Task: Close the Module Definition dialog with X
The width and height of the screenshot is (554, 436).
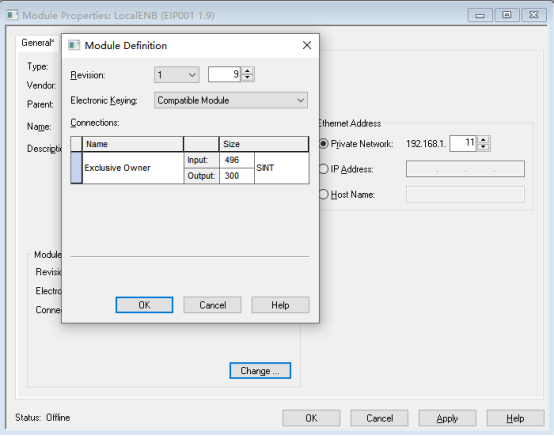Action: [x=307, y=45]
